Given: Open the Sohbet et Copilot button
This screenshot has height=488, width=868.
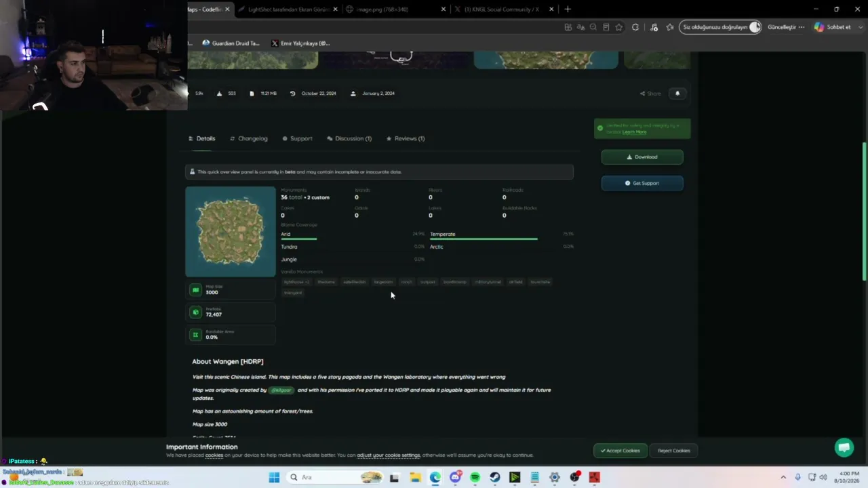Looking at the screenshot, I should [x=832, y=27].
